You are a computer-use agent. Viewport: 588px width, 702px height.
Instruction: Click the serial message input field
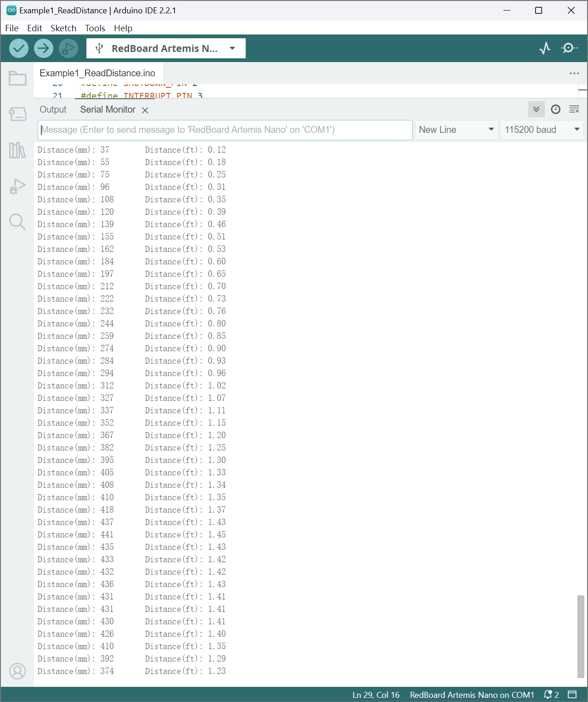[225, 130]
